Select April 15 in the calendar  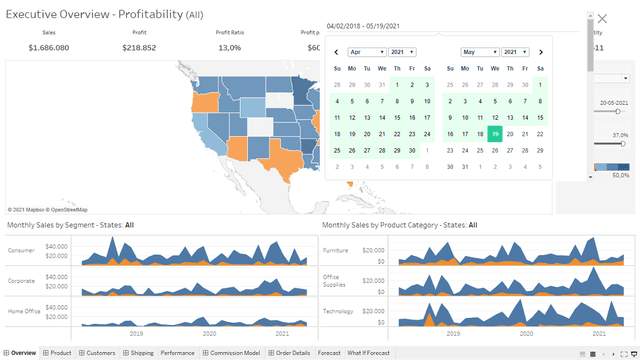tap(397, 118)
